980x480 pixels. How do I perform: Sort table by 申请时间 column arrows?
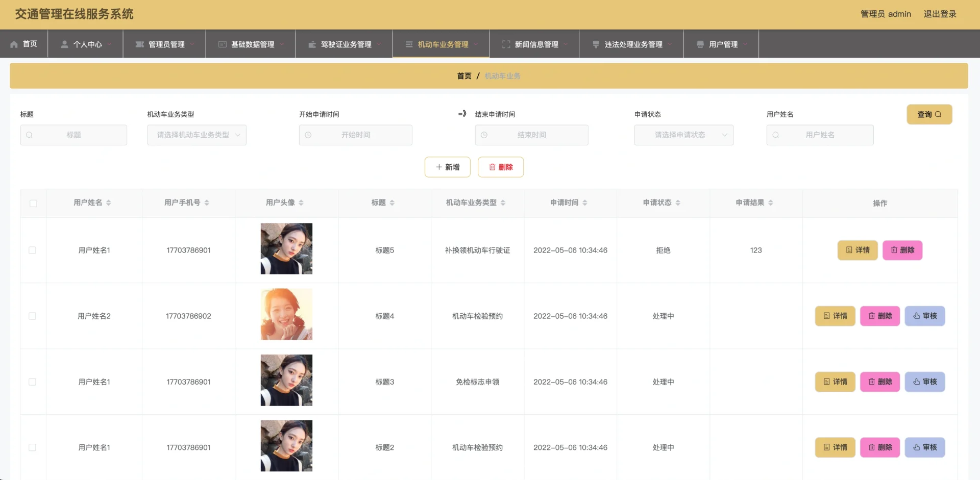point(585,203)
